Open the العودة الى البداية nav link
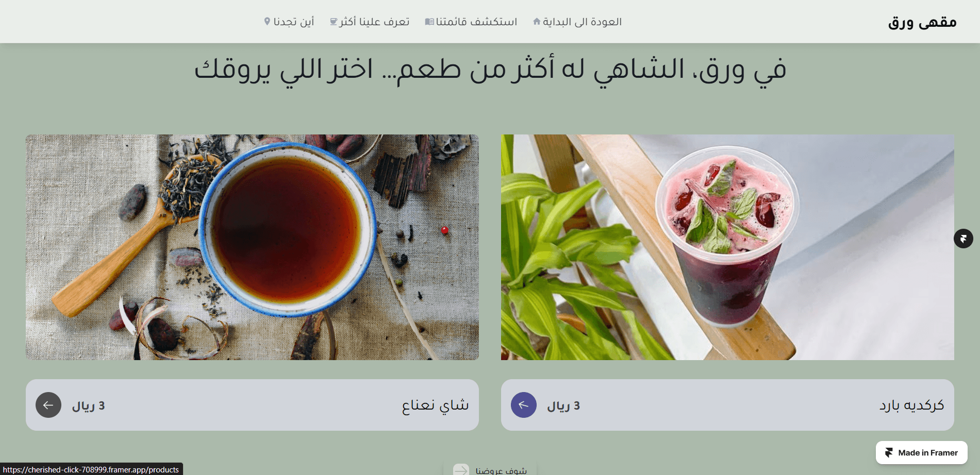The width and height of the screenshot is (980, 475). click(x=577, y=22)
